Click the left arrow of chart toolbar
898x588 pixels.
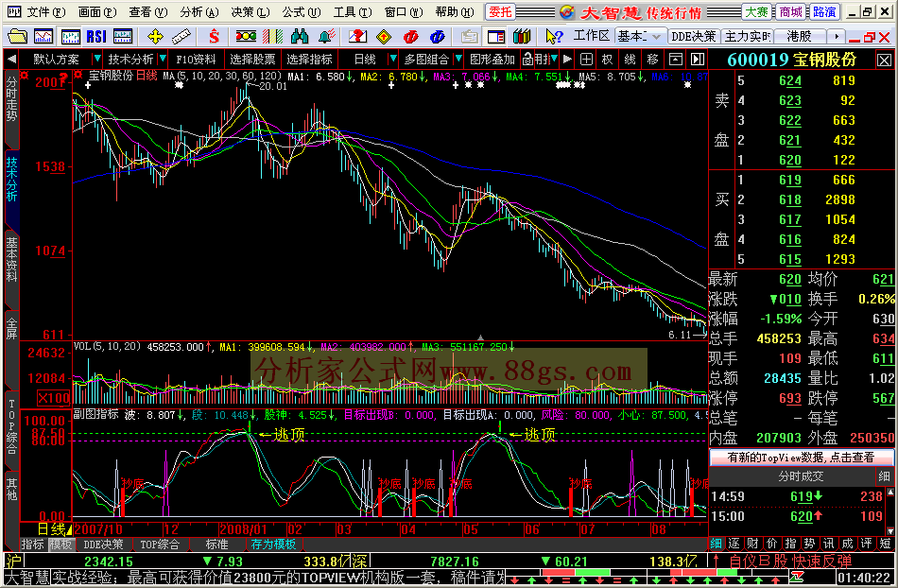click(x=11, y=59)
